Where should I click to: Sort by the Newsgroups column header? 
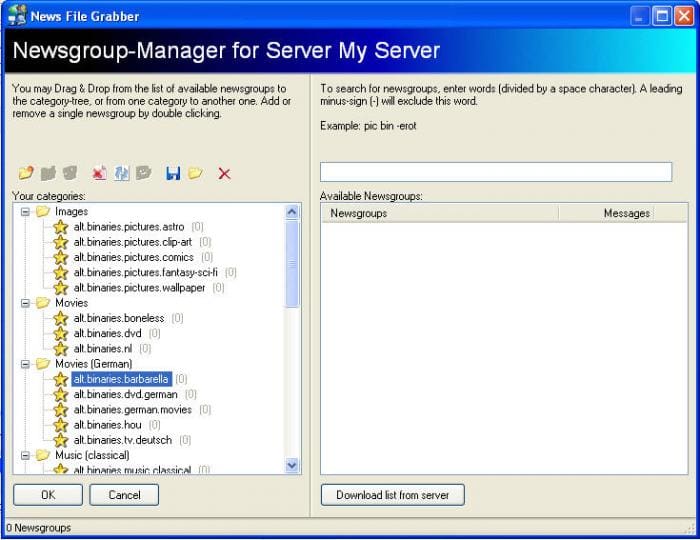coord(440,213)
